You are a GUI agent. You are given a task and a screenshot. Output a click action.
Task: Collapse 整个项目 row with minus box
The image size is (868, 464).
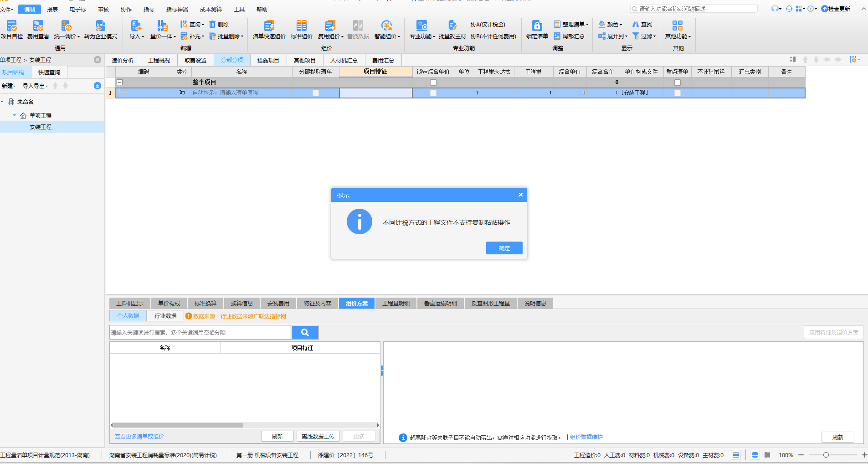[x=120, y=82]
